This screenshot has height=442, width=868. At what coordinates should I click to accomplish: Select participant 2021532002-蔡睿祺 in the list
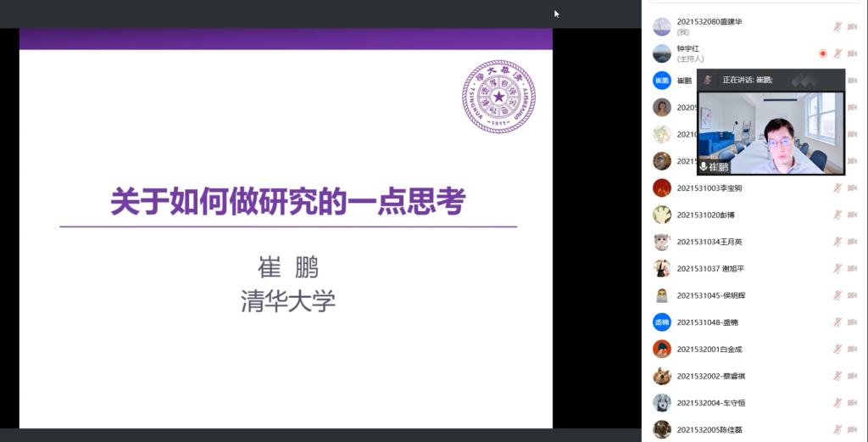pos(710,376)
